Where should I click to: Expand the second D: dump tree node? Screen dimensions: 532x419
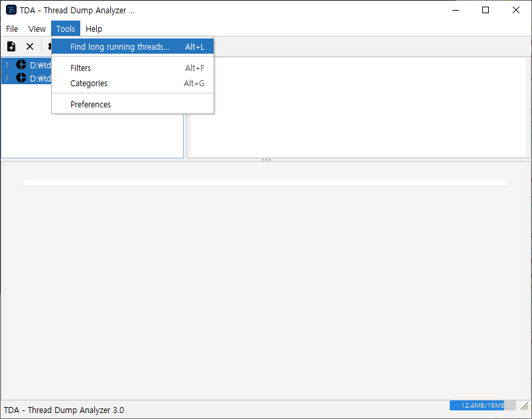pyautogui.click(x=7, y=78)
